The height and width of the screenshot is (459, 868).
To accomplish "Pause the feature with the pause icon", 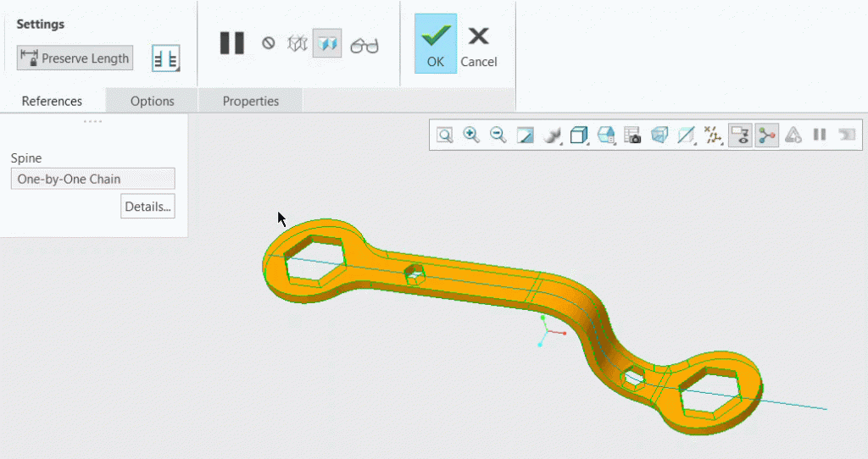I will [x=231, y=43].
